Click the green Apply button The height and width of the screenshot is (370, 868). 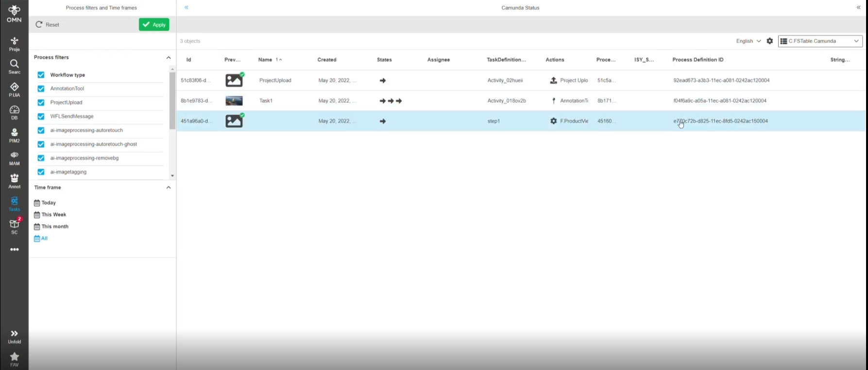click(x=154, y=25)
